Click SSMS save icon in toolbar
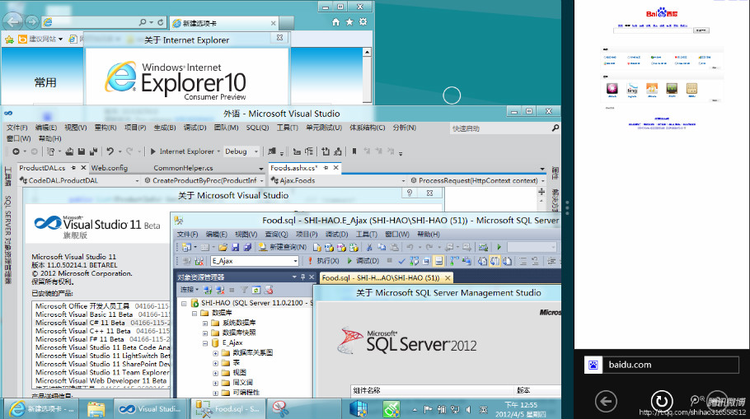The width and height of the screenshot is (750, 419). 235,247
